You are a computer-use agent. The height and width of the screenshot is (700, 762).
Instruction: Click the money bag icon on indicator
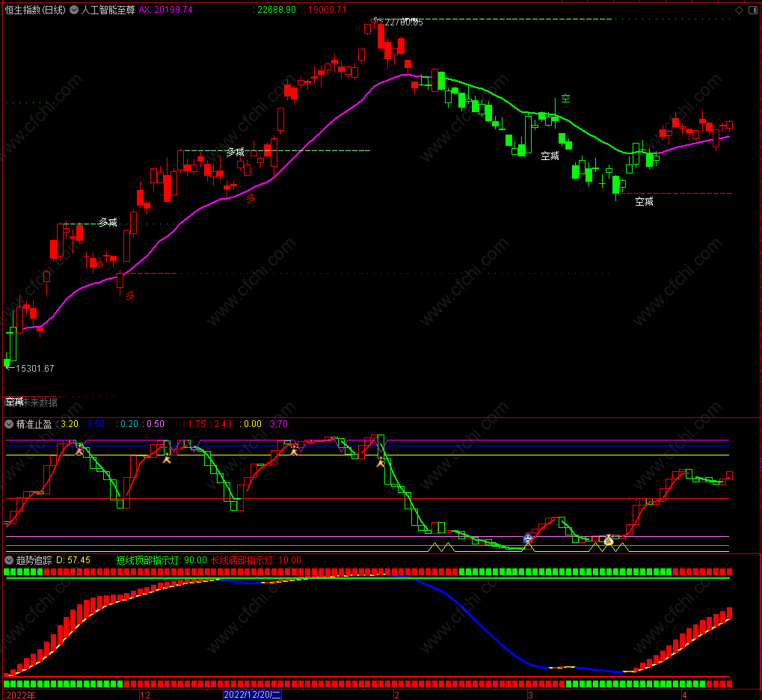point(609,540)
